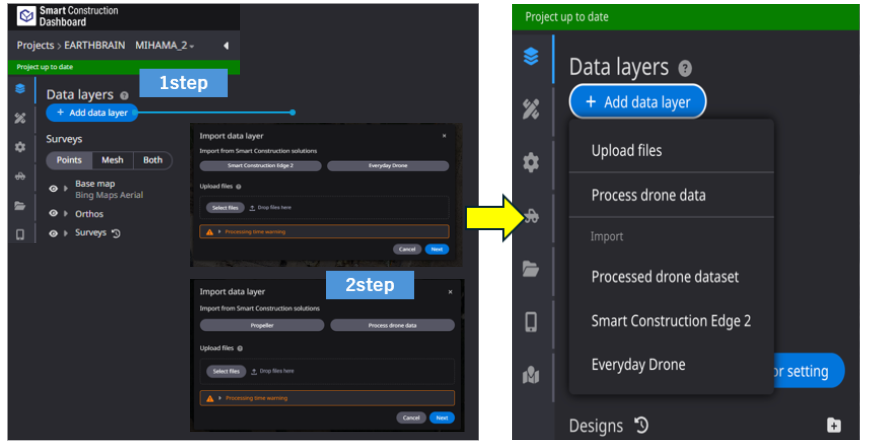This screenshot has width=869, height=442.
Task: Click the Bing Maps Aerial label
Action: point(109,195)
